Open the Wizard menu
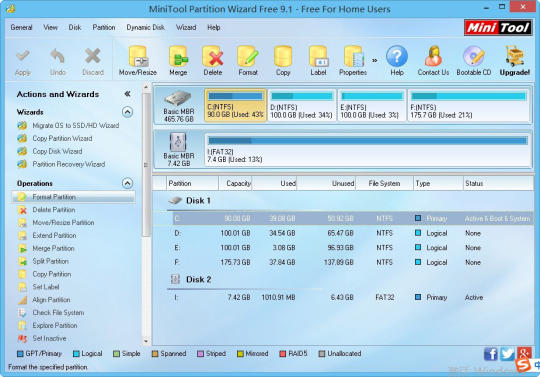Screen dimensions: 540x377 [186, 28]
